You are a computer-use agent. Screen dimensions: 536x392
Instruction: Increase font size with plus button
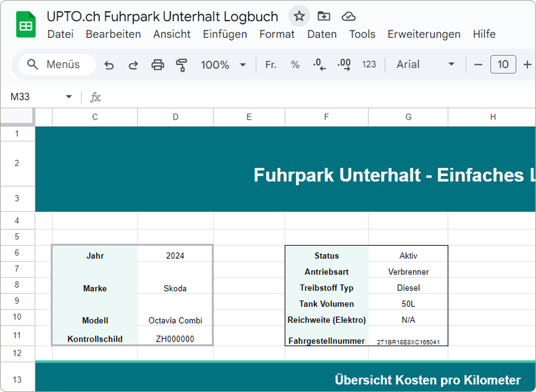point(527,64)
